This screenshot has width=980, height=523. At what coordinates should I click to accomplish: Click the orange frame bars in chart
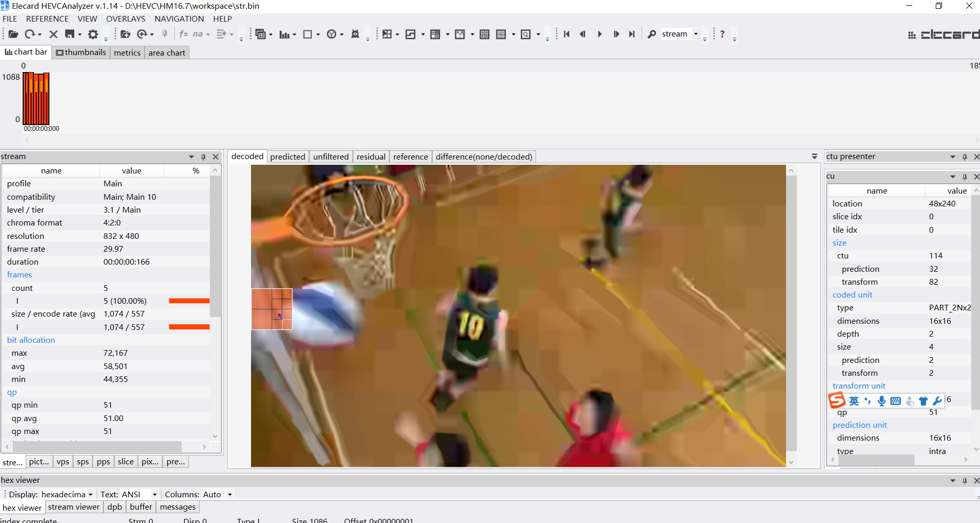36,99
